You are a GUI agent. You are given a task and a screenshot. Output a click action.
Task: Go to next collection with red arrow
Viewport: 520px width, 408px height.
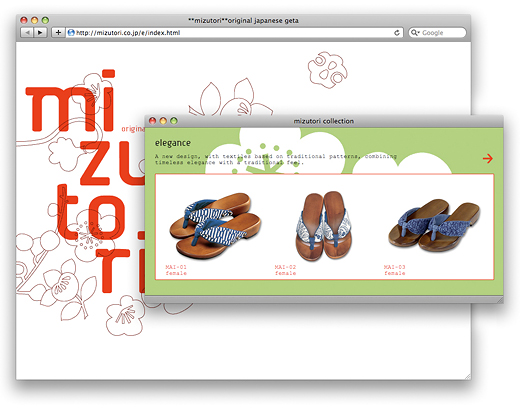pos(488,158)
